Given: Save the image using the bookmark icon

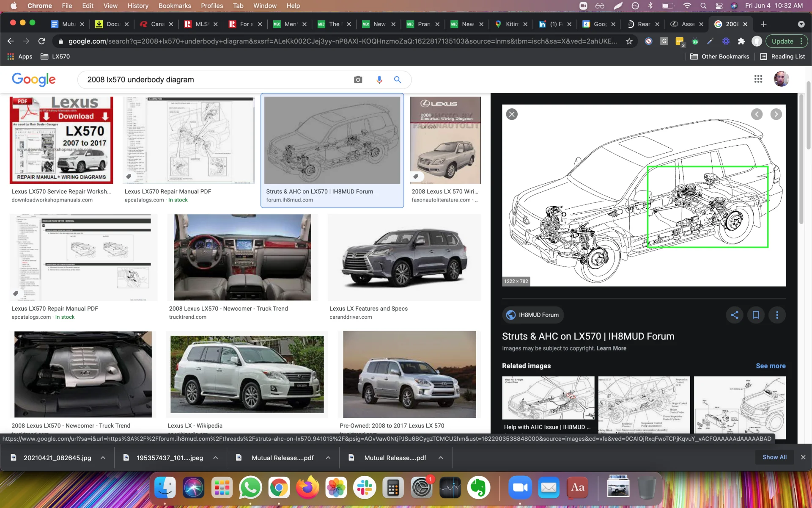Looking at the screenshot, I should (x=756, y=315).
